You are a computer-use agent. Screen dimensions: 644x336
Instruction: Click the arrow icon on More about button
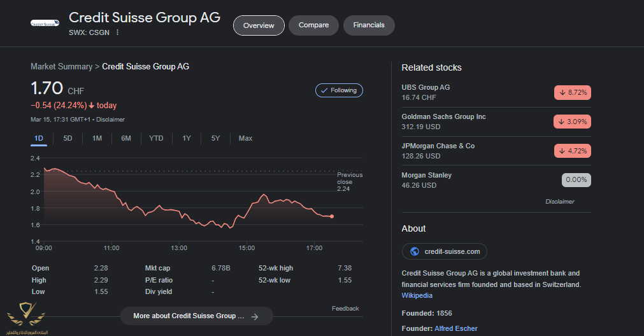[255, 317]
